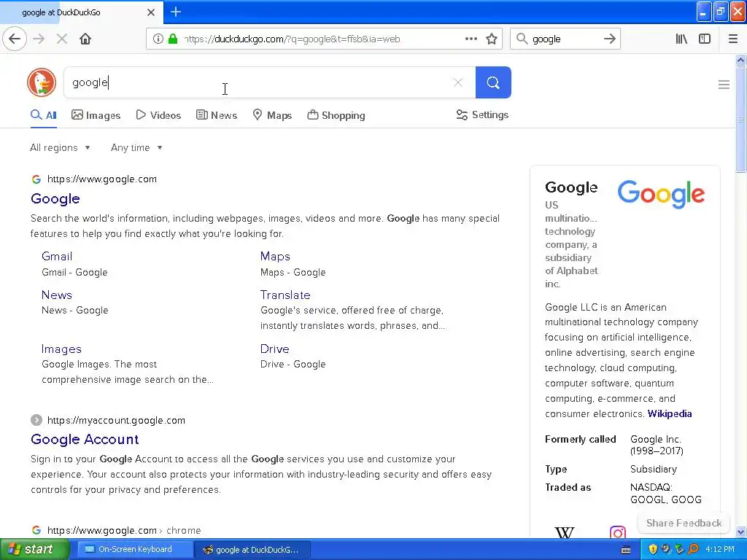This screenshot has width=747, height=560.
Task: Show site information icon in address bar
Action: coord(158,39)
